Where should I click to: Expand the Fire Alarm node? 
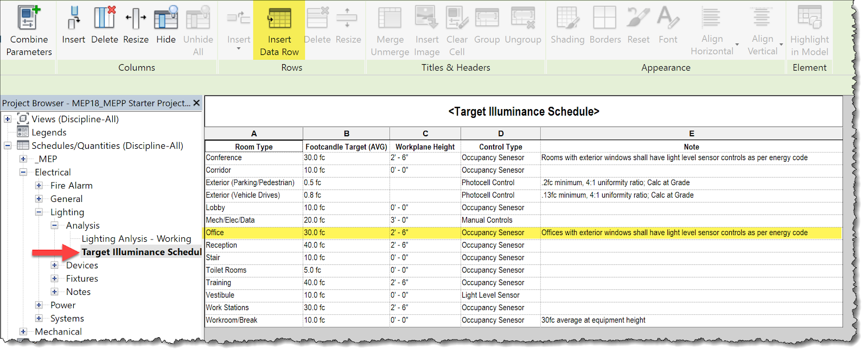tap(39, 186)
